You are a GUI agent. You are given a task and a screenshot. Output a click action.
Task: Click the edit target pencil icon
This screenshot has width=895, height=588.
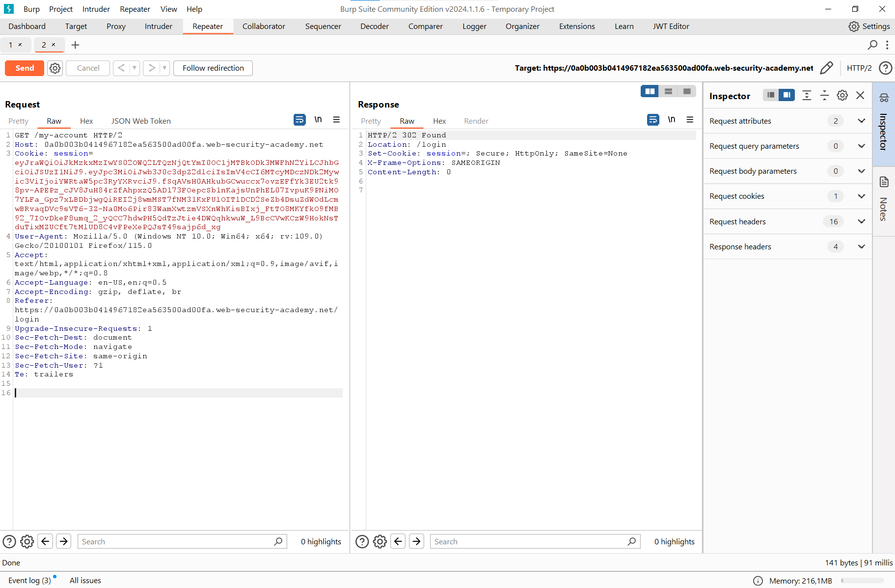tap(826, 68)
